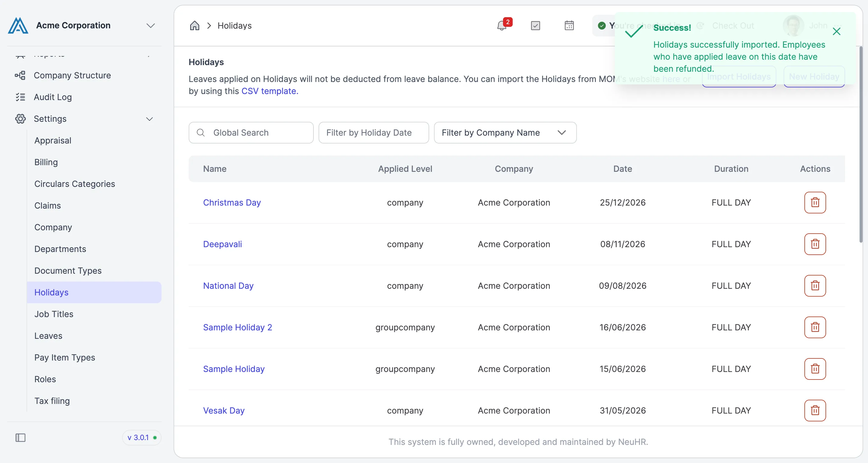Delete the Vesak Day holiday
This screenshot has height=463, width=868.
[815, 411]
